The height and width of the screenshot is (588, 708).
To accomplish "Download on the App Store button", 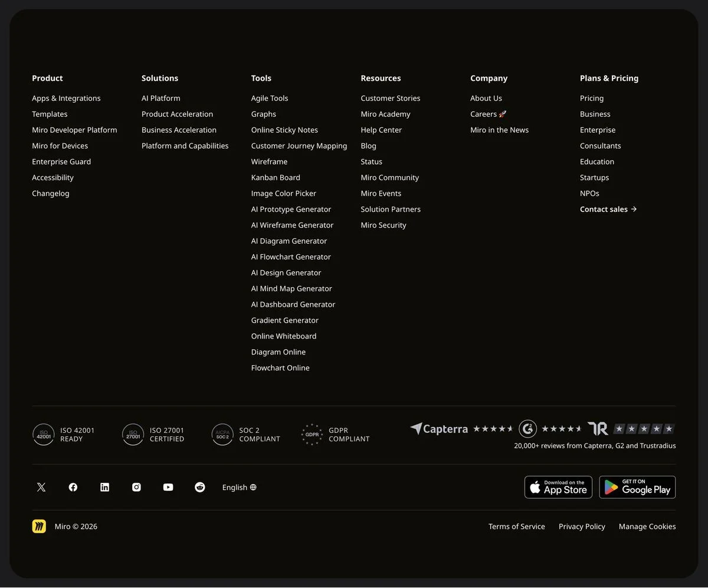I will click(558, 487).
